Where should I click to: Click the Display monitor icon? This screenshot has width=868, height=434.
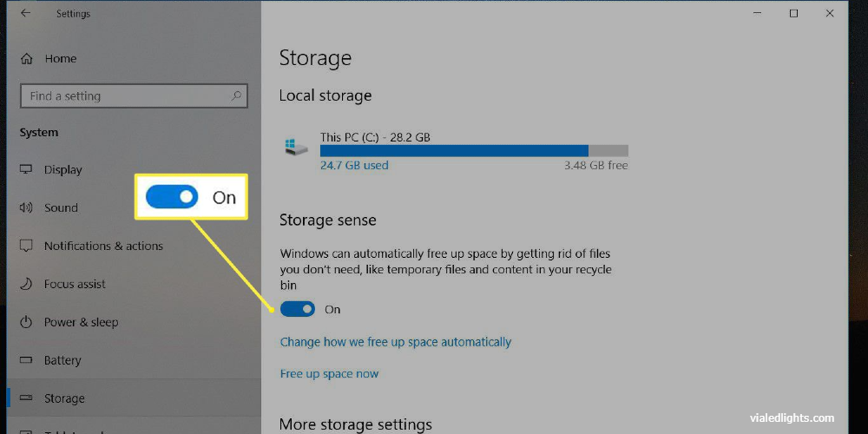tap(26, 169)
